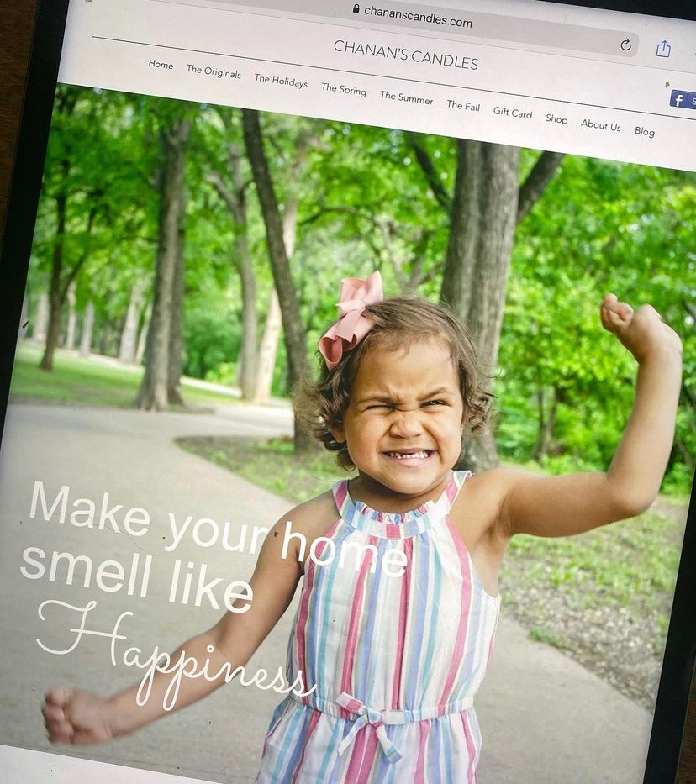Select The Holidays menu item
Screen dimensions: 696x784
click(x=281, y=82)
